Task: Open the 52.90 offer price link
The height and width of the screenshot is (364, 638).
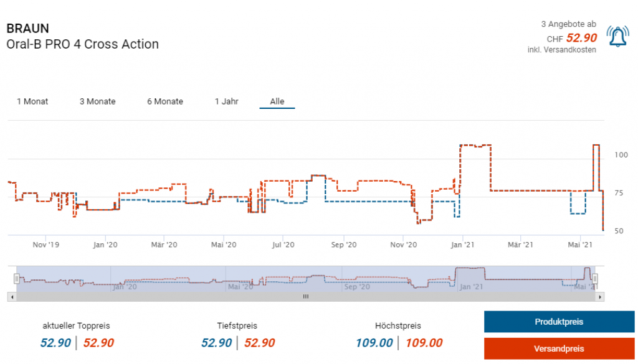Action: point(581,38)
